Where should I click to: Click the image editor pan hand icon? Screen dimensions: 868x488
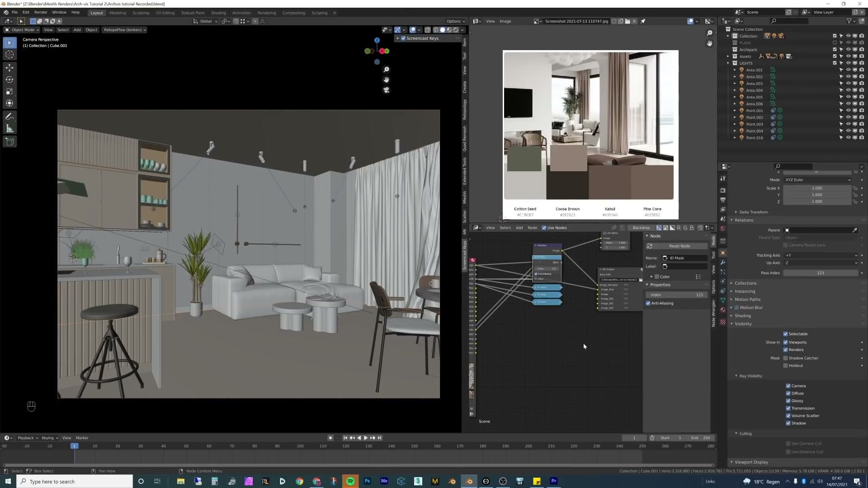click(x=709, y=43)
